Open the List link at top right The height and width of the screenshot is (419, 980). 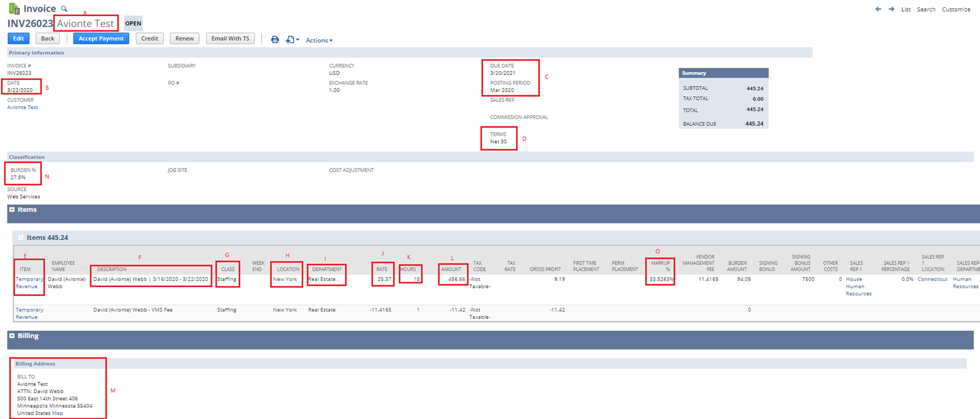coord(906,10)
